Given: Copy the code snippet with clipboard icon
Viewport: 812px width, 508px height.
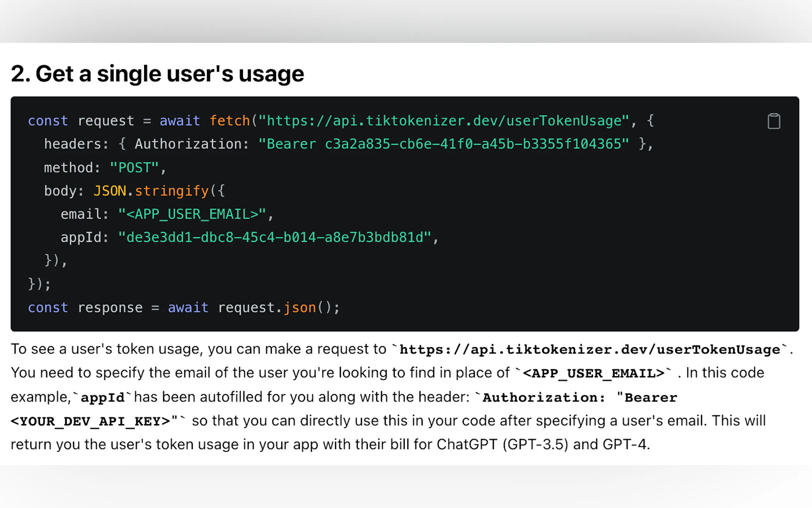Looking at the screenshot, I should click(x=773, y=121).
